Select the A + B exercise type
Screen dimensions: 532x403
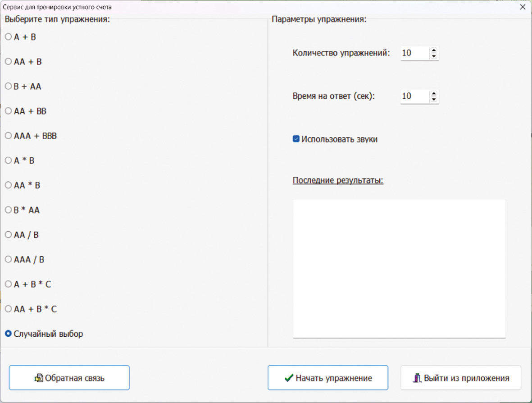8,37
